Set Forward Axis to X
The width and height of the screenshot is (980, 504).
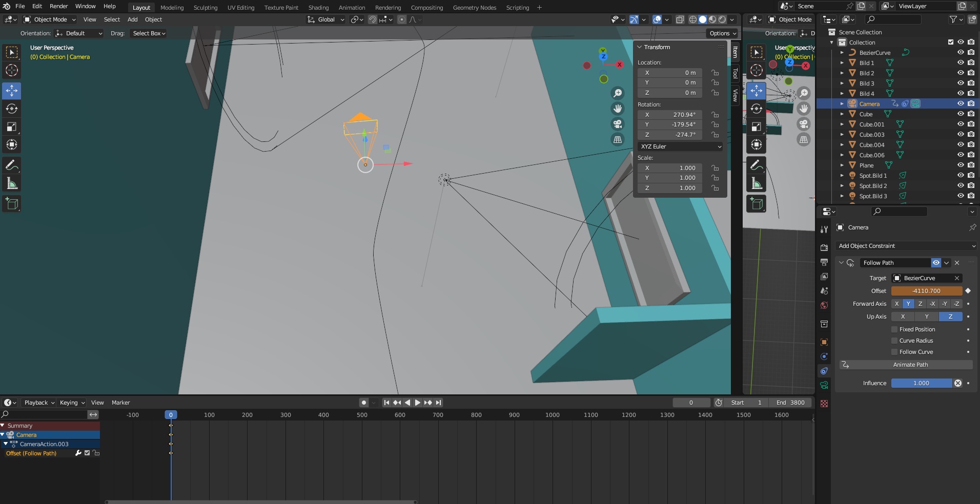point(896,304)
